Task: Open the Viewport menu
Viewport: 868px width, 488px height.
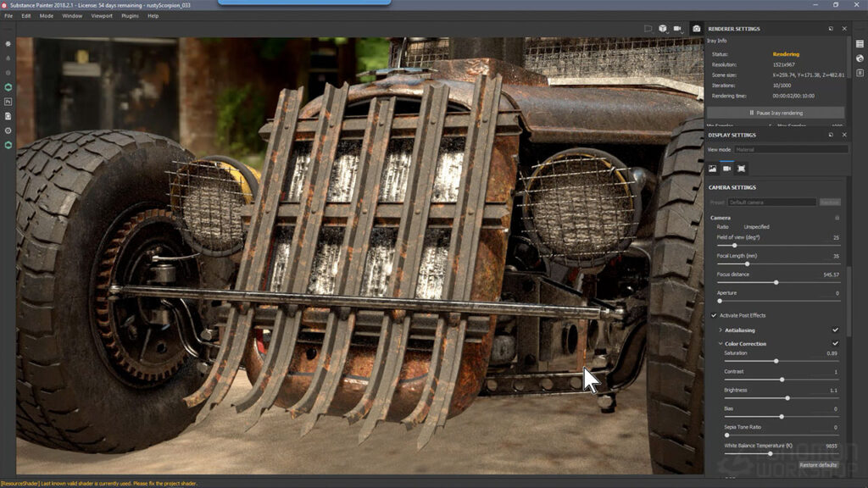Action: tap(102, 16)
